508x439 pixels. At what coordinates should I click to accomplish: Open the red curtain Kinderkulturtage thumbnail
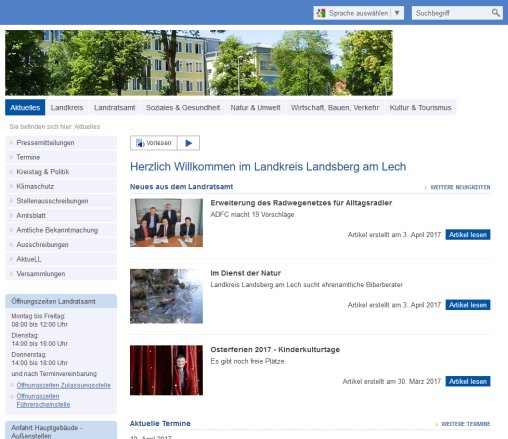[x=166, y=370]
